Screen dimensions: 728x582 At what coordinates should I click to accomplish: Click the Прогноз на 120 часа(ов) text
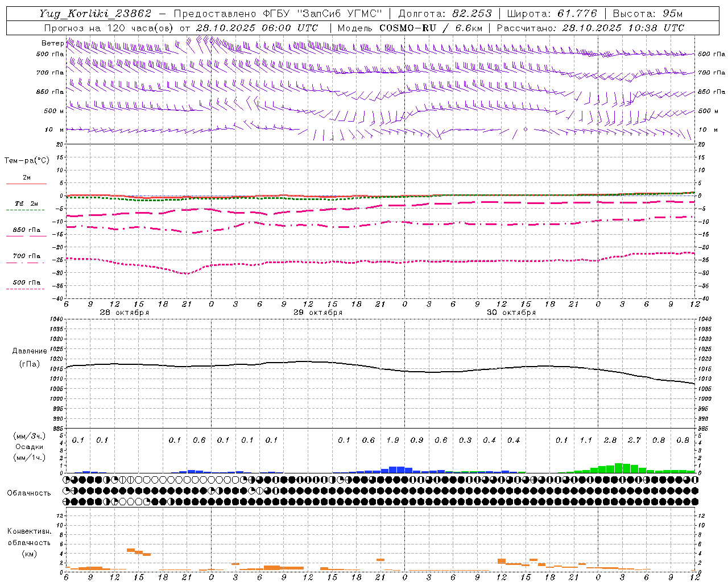[x=109, y=28]
